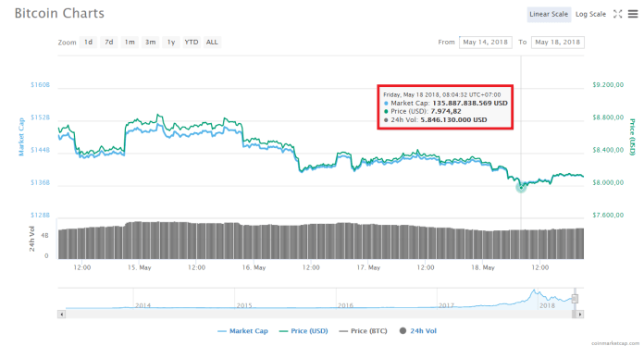Image resolution: width=644 pixels, height=346 pixels.
Task: Click the $8.400,00 price axis label
Action: tap(608, 150)
